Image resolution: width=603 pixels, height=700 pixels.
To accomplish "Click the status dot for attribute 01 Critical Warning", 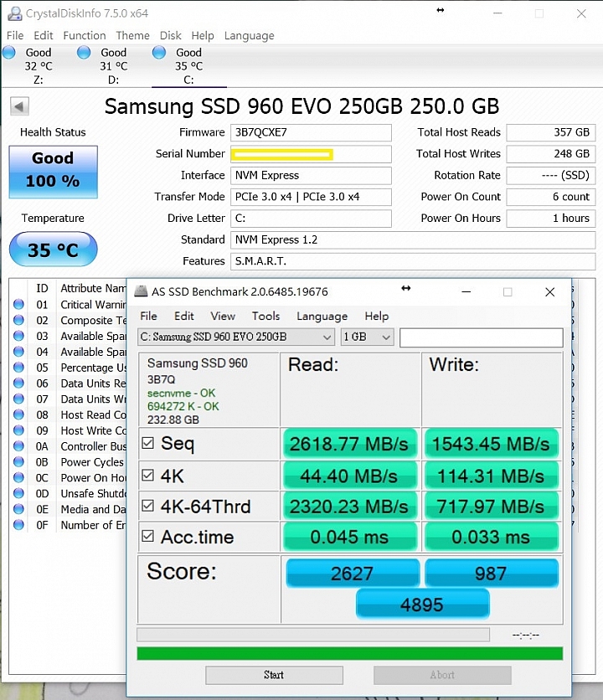I will click(x=18, y=305).
